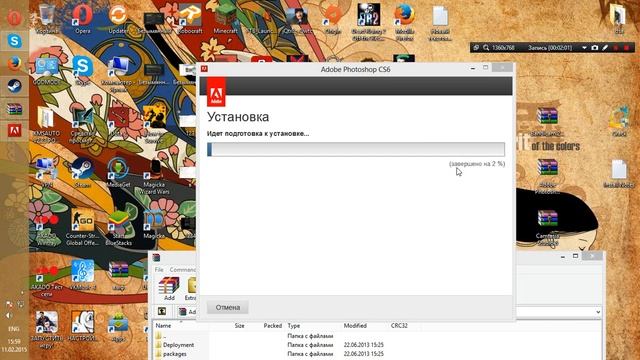This screenshot has width=640, height=360.
Task: Select the Steam desktop shortcut
Action: 82,173
